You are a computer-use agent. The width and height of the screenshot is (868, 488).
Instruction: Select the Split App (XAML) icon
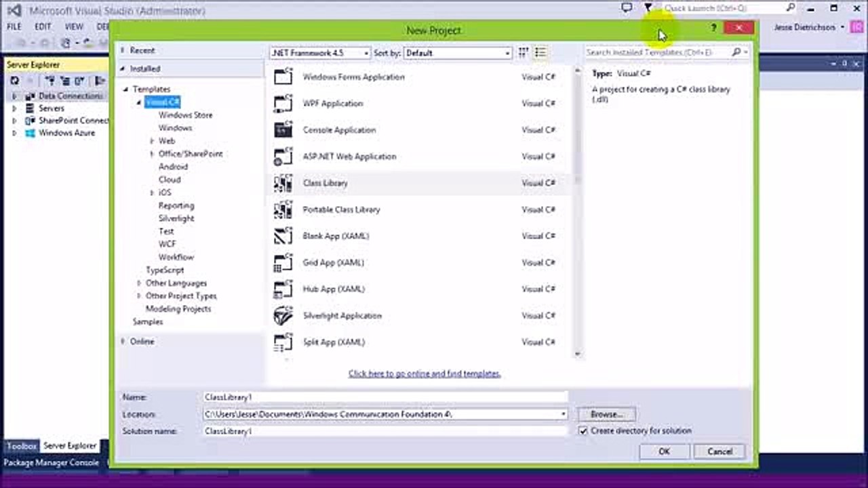pos(283,342)
